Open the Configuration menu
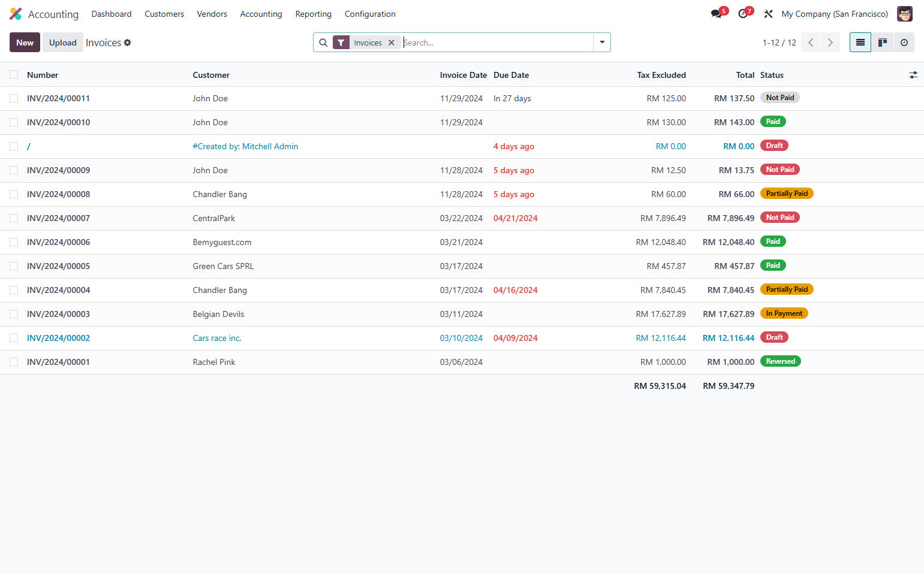Viewport: 924px width, 574px height. [x=370, y=14]
